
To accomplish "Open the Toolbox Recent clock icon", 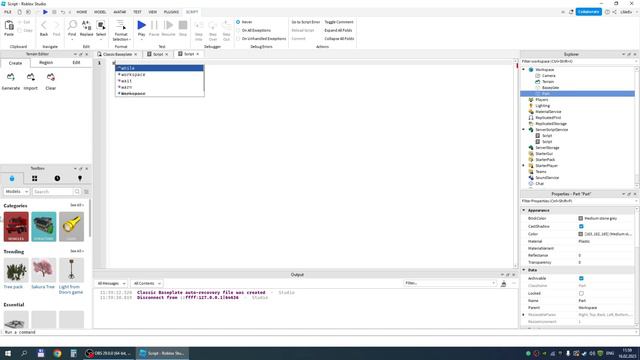I will coord(57,178).
